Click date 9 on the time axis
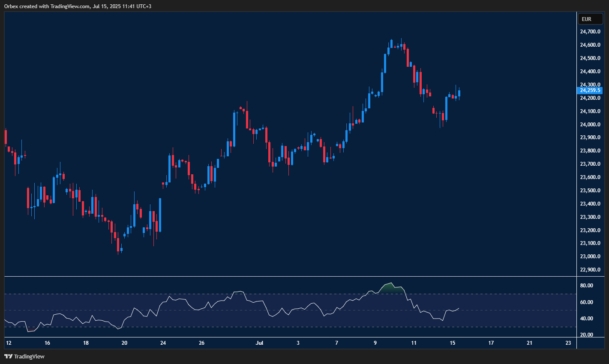609x364 pixels. [x=375, y=343]
